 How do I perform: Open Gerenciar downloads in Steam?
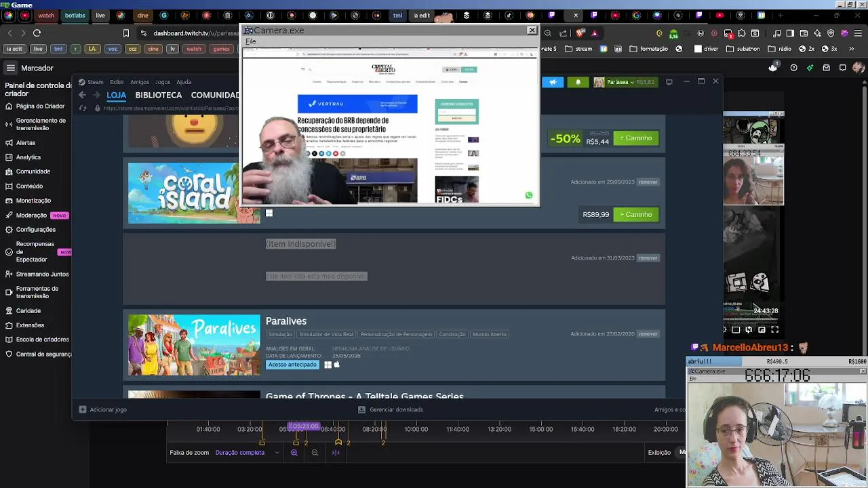[391, 409]
